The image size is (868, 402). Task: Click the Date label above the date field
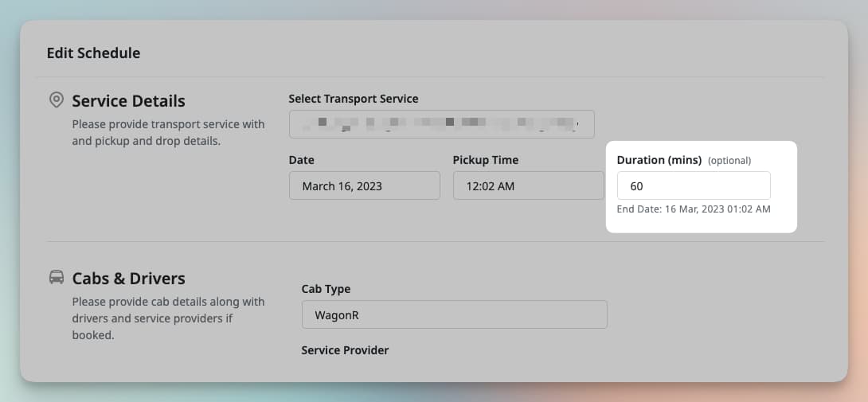click(x=301, y=160)
